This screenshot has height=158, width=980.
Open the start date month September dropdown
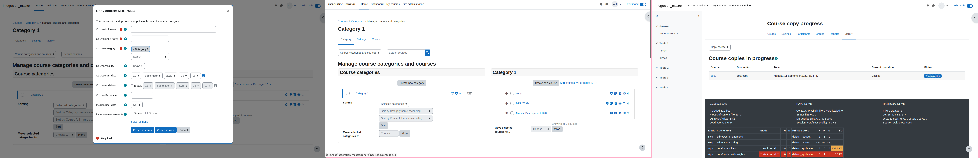(153, 76)
